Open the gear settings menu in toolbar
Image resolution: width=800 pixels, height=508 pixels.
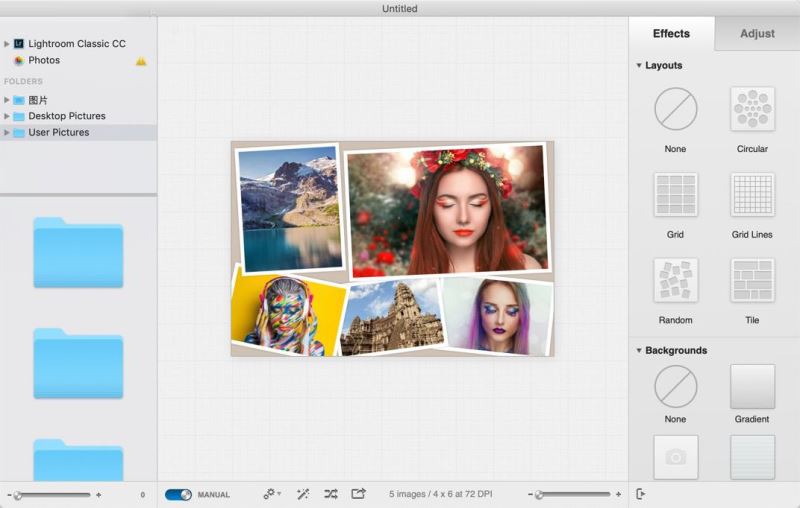[x=271, y=494]
